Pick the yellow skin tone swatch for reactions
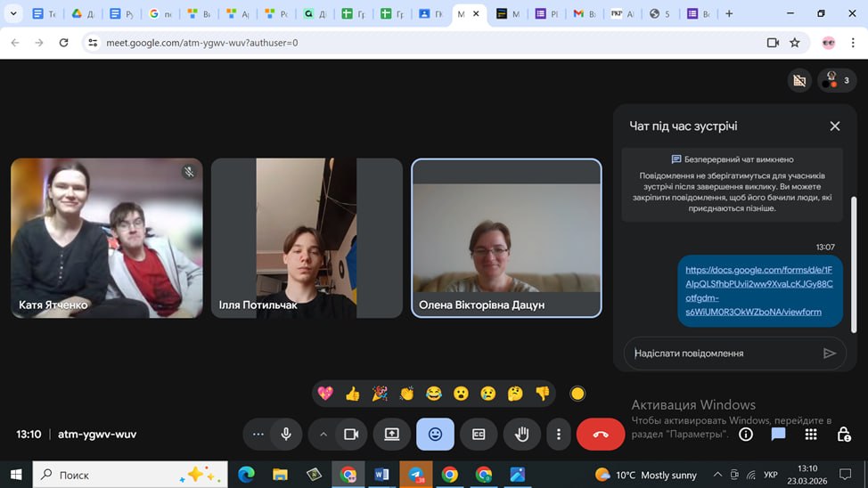The image size is (868, 488). click(577, 394)
